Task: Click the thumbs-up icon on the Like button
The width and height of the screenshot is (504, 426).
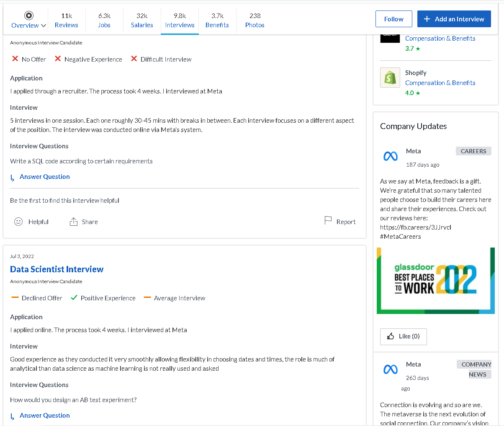Action: pos(391,336)
